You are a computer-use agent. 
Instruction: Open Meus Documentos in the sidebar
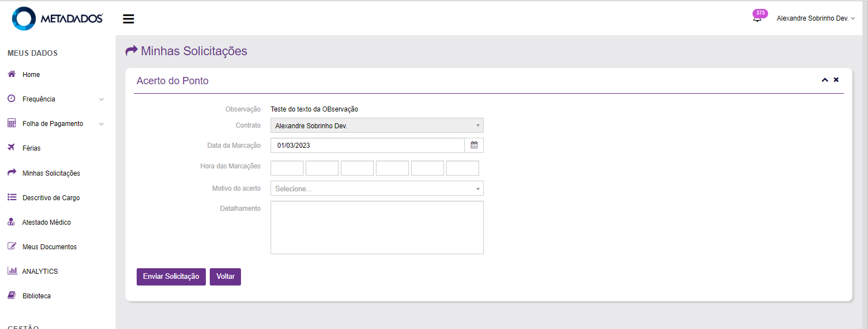[49, 246]
